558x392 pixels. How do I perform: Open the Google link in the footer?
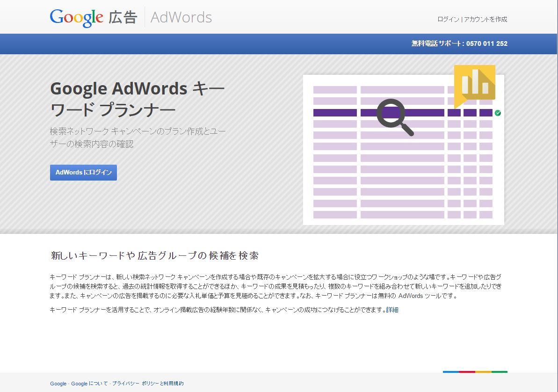pos(58,384)
